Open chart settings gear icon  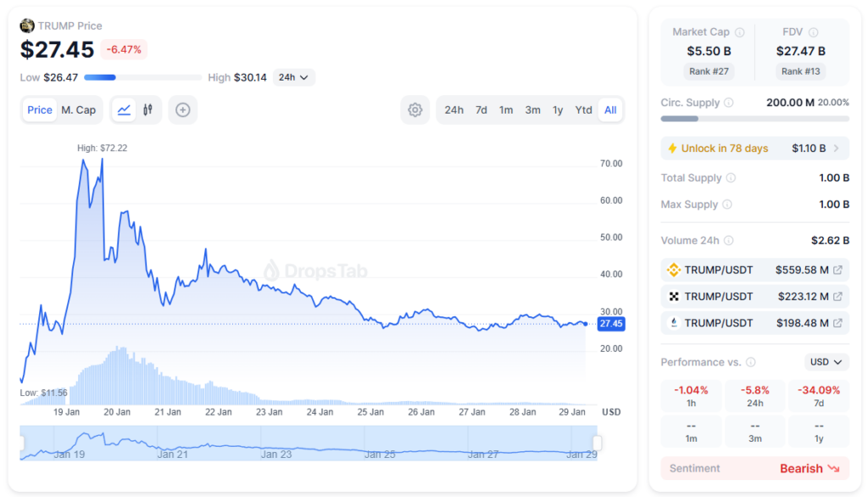(x=415, y=109)
